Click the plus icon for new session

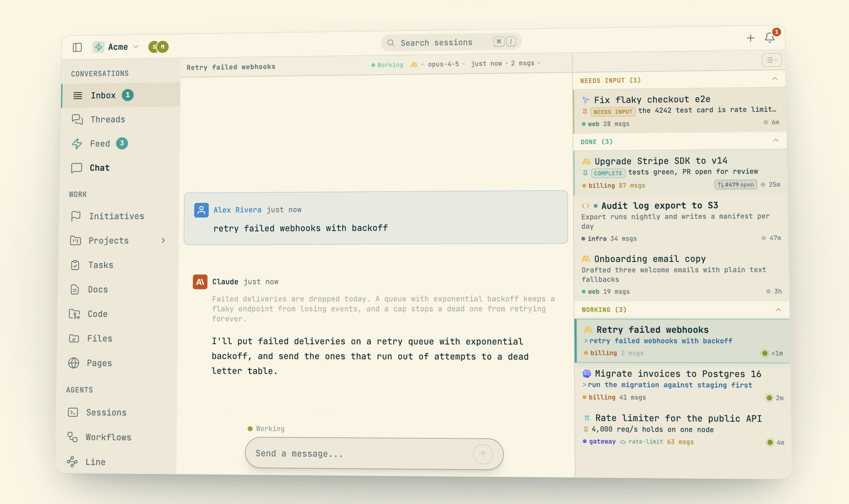pos(750,38)
